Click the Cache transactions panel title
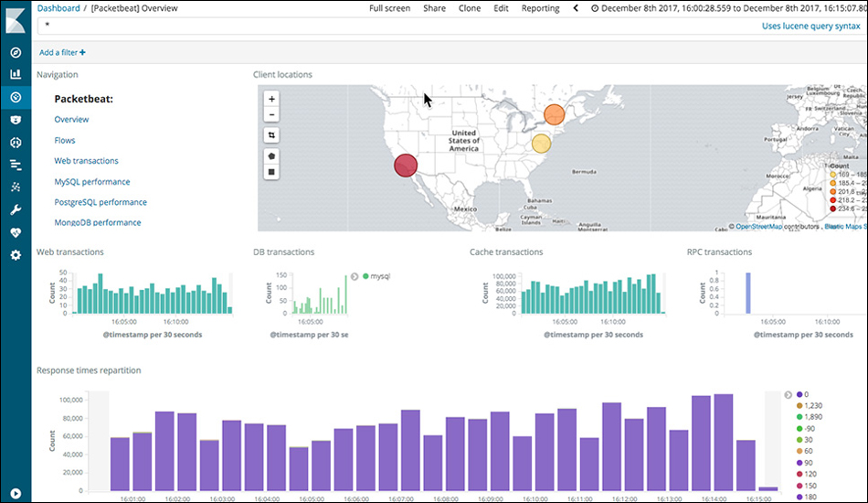This screenshot has height=503, width=868. [x=506, y=252]
